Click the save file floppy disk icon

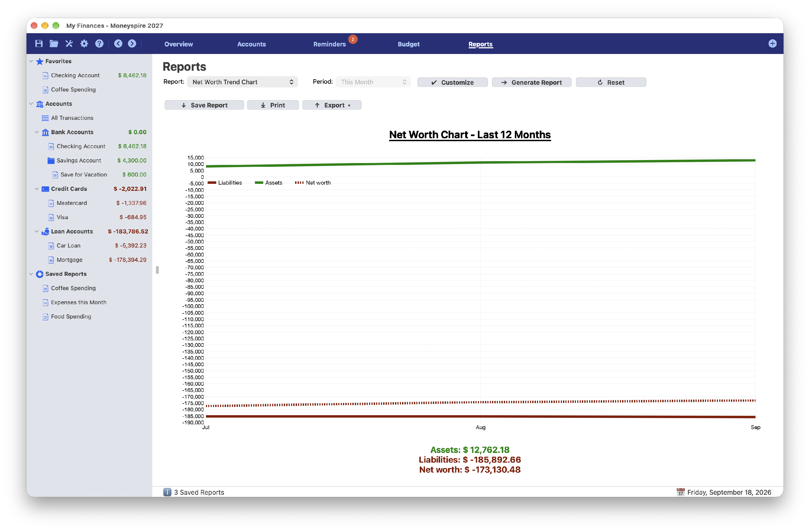[39, 43]
